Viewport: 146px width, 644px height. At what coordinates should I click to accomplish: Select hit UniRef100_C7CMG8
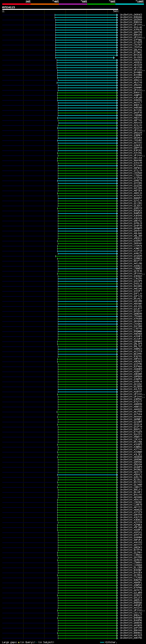coord(131,578)
